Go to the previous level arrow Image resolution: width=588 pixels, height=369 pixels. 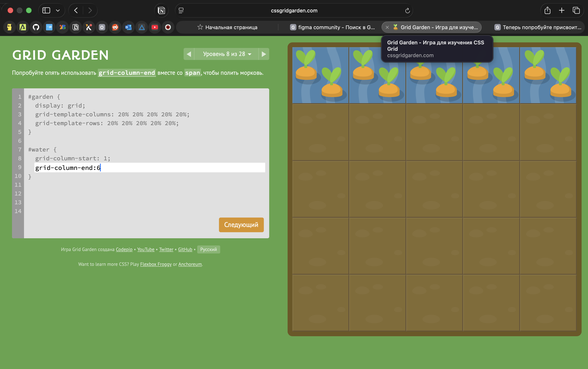tap(189, 54)
